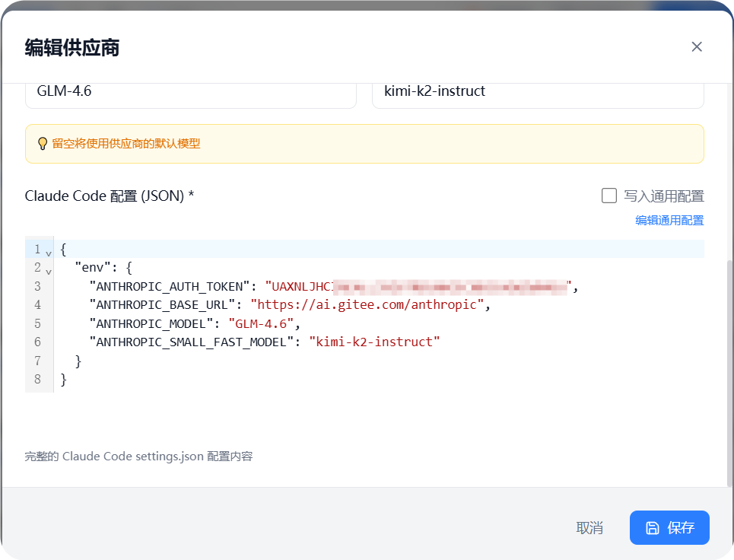Click the ANTHROPIC_BASE_URL key

[x=162, y=305]
